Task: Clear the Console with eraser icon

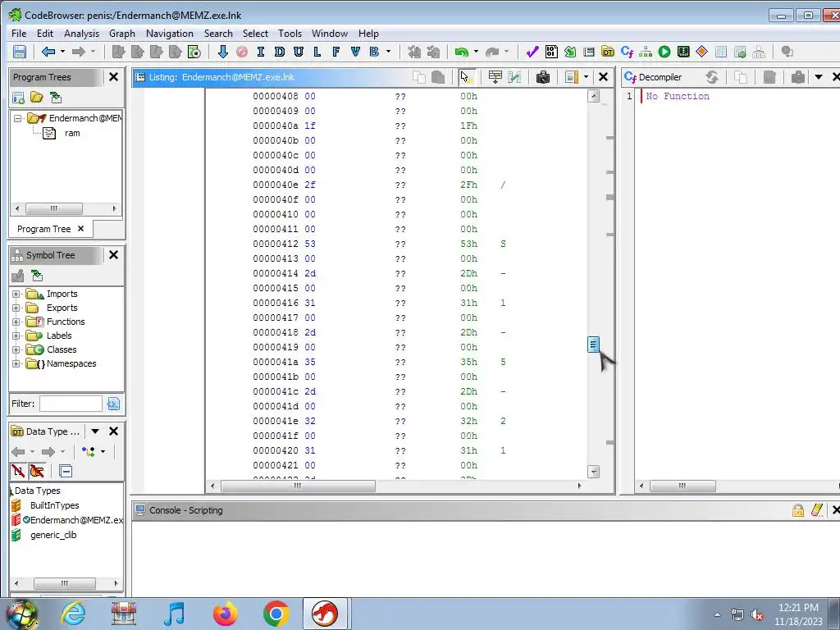Action: tap(816, 510)
